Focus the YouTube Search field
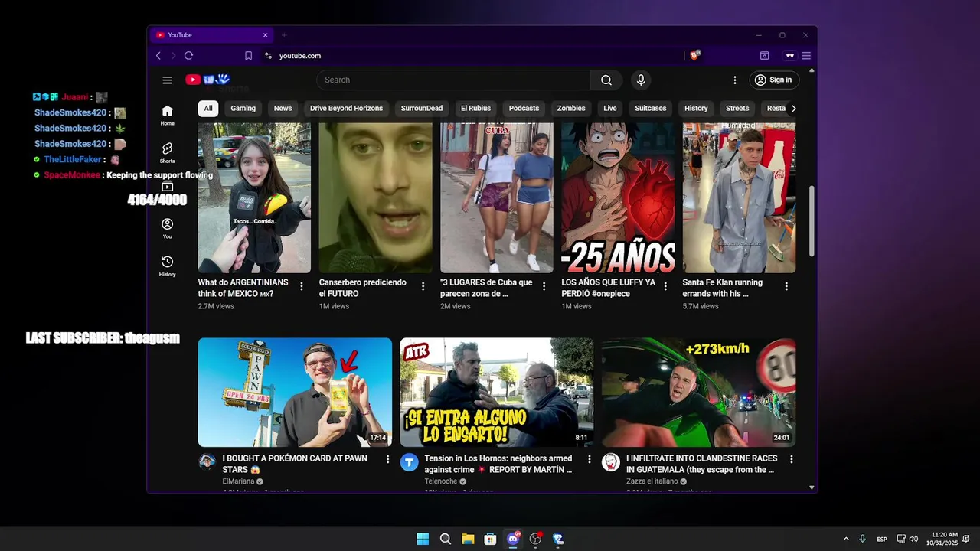This screenshot has width=980, height=551. tap(453, 80)
